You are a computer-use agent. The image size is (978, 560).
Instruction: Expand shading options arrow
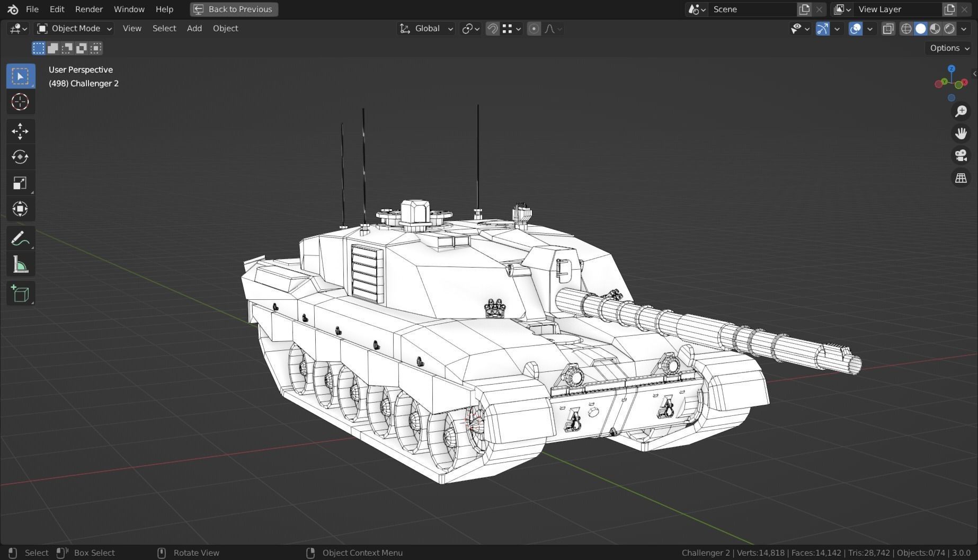[964, 29]
